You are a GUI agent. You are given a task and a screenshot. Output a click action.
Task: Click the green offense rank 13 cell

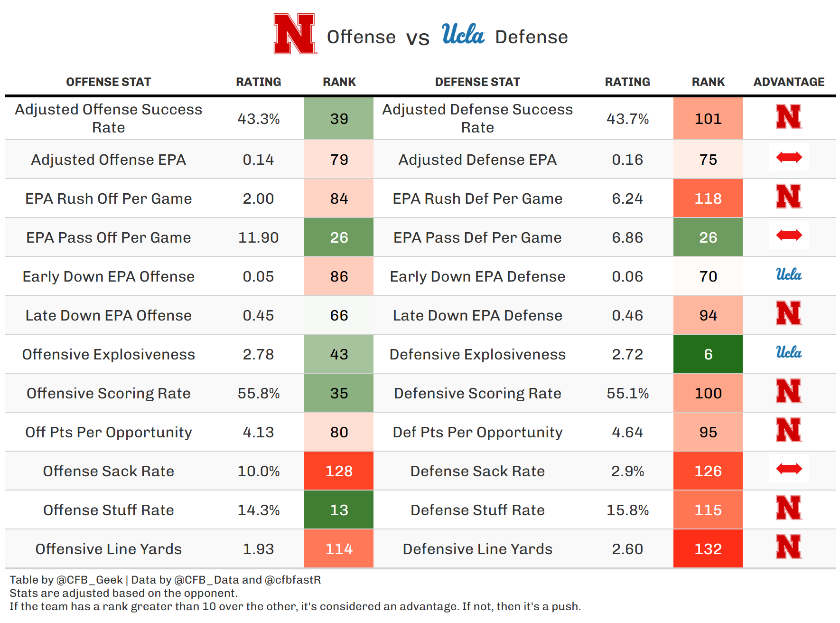point(339,510)
